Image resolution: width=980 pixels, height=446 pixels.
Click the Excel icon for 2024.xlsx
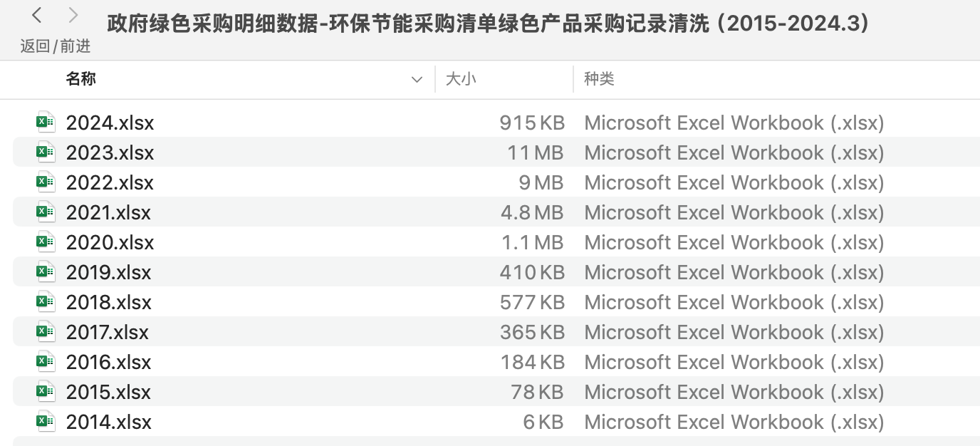pyautogui.click(x=46, y=123)
